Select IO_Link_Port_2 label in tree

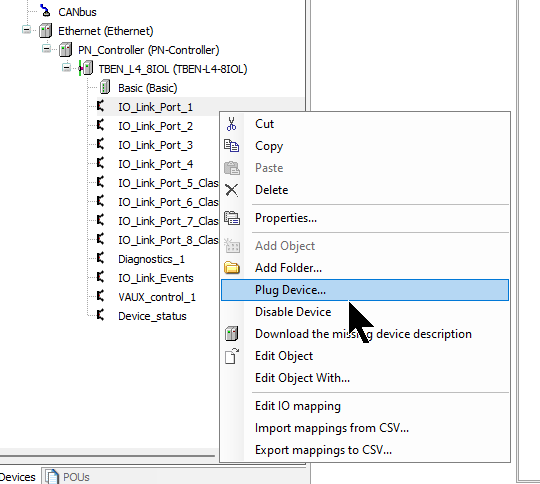pyautogui.click(x=155, y=126)
